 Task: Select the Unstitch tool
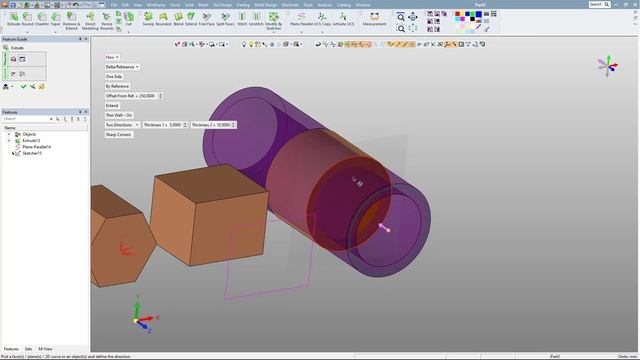pos(256,19)
